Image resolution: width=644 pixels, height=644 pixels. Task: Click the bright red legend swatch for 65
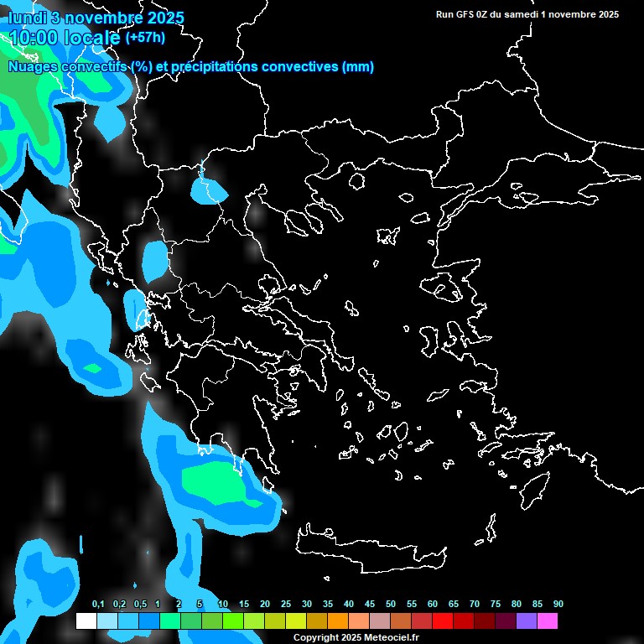[x=443, y=621]
